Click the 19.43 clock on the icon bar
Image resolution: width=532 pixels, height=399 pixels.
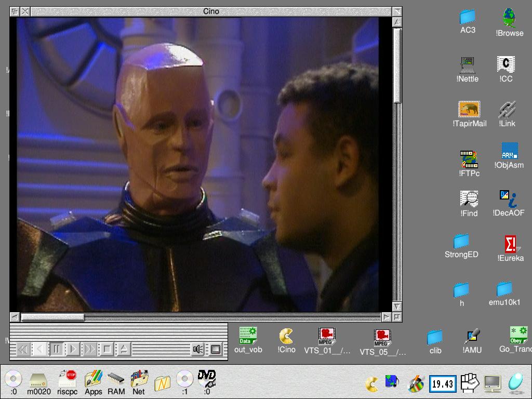[443, 384]
